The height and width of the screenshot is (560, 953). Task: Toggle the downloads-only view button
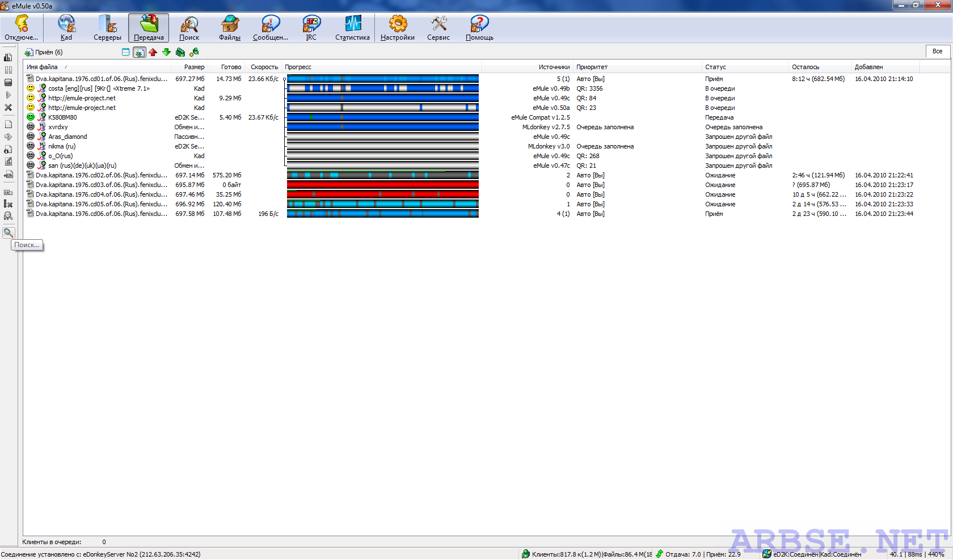click(x=140, y=52)
